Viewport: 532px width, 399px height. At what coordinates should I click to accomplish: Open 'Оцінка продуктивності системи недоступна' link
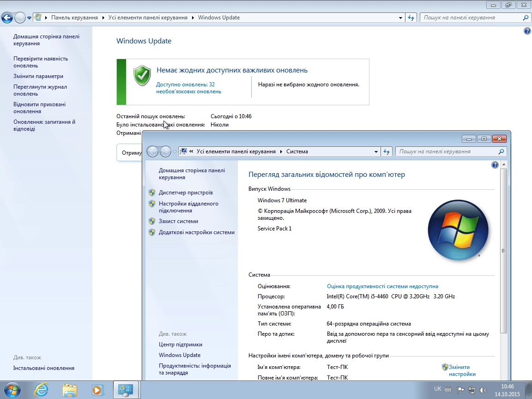[x=382, y=286]
